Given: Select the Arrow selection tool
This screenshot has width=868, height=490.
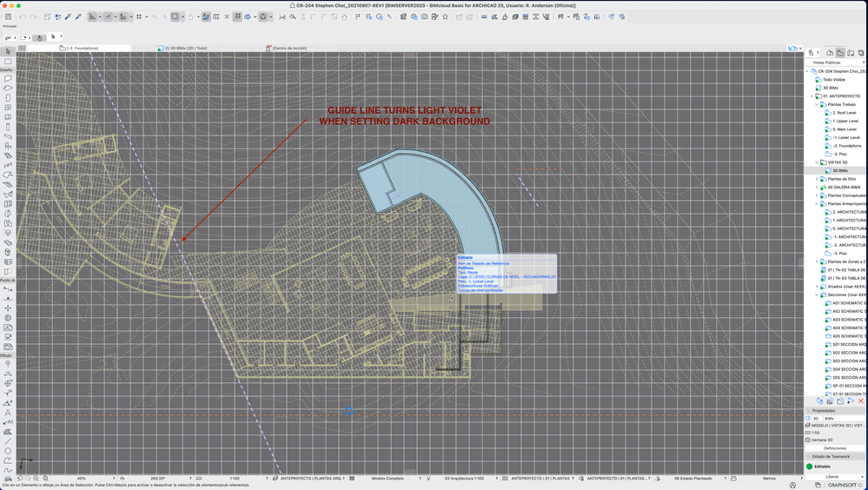Looking at the screenshot, I should tap(8, 51).
